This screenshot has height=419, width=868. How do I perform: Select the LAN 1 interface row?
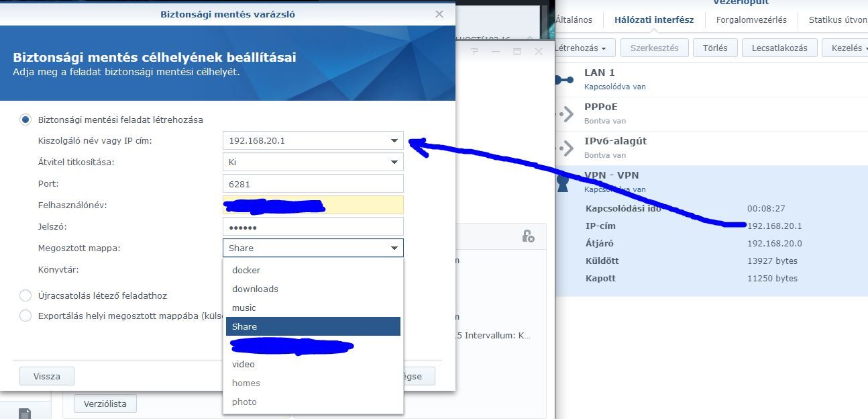click(712, 79)
